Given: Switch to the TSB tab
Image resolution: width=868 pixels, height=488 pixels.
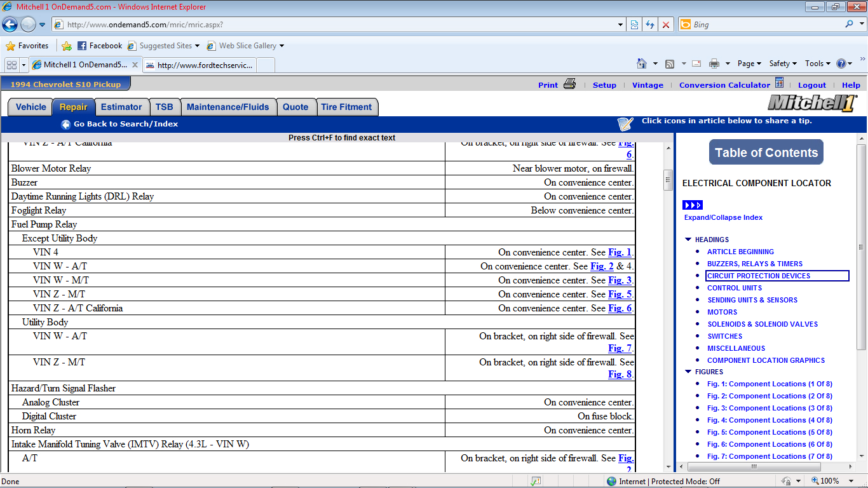Looking at the screenshot, I should click(x=165, y=107).
